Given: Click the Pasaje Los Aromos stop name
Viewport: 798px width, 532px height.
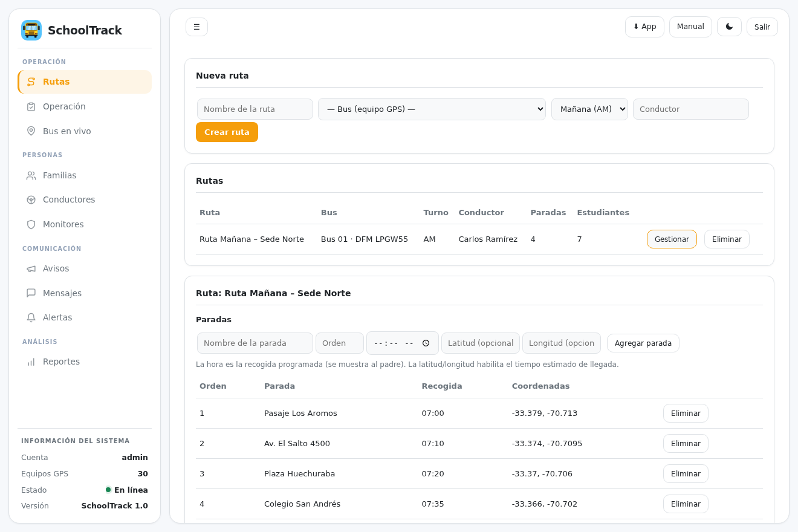Looking at the screenshot, I should (300, 414).
